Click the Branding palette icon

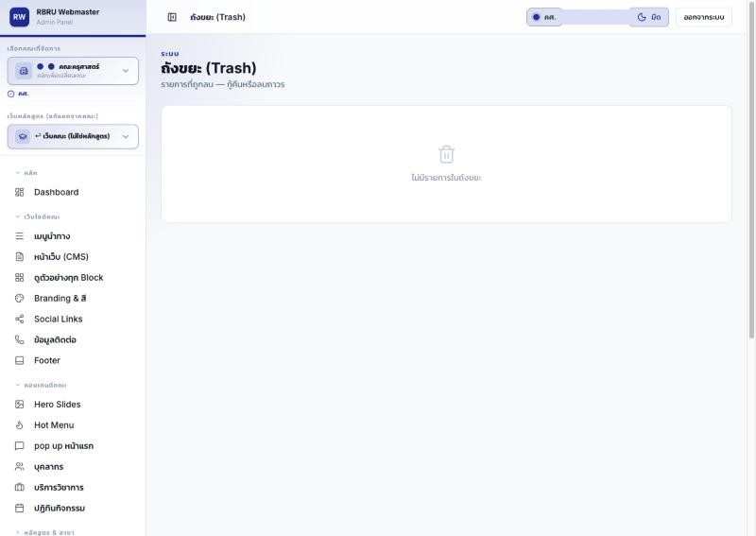(19, 298)
